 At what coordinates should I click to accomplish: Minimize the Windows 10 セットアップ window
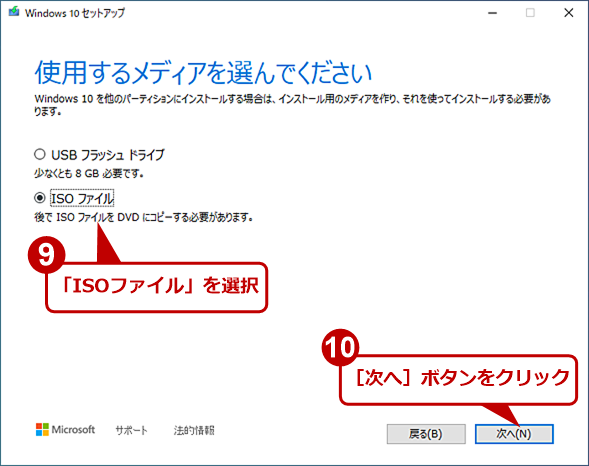[492, 13]
